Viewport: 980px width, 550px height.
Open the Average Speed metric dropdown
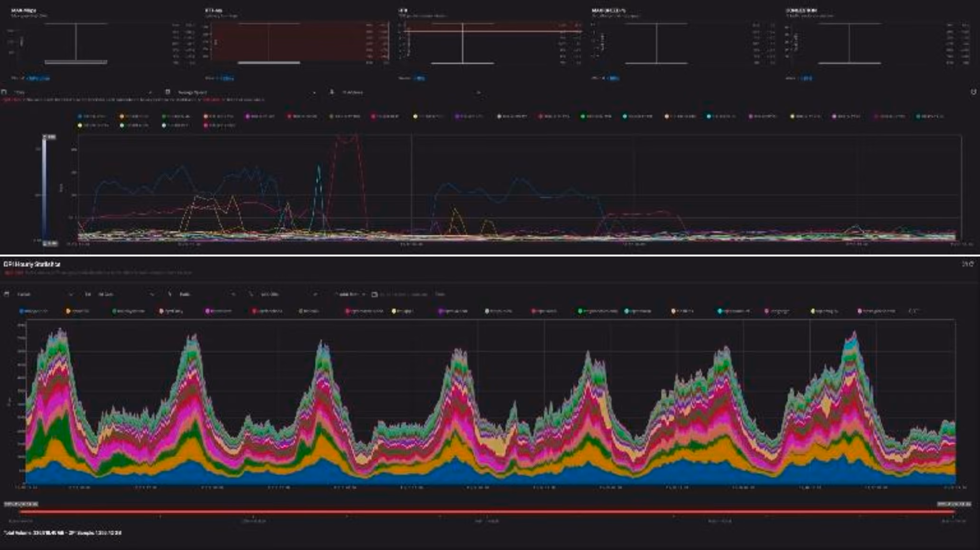(246, 92)
